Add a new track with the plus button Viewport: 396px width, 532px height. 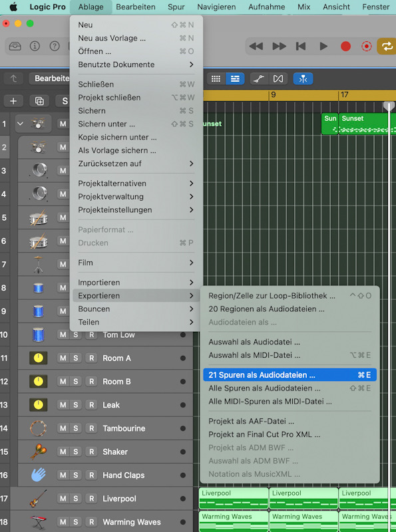[13, 101]
